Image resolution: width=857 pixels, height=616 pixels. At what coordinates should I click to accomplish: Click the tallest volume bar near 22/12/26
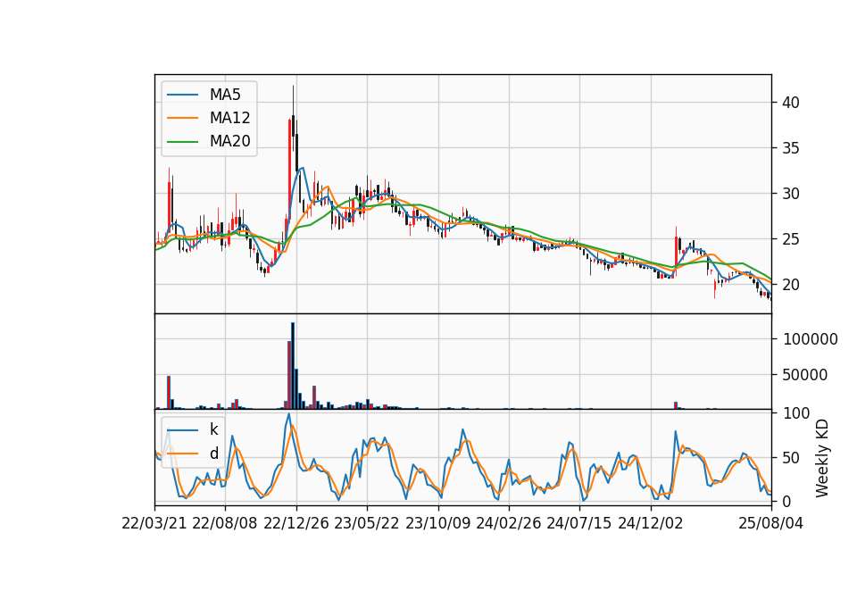[x=293, y=366]
